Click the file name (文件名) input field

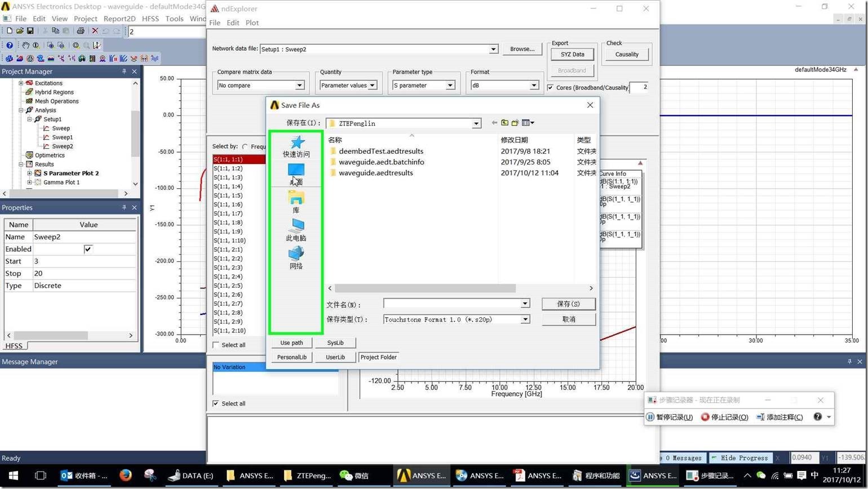[452, 304]
